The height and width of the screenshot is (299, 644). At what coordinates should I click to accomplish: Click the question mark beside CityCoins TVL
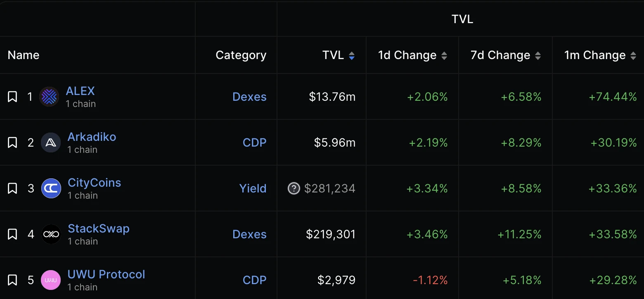pyautogui.click(x=294, y=188)
